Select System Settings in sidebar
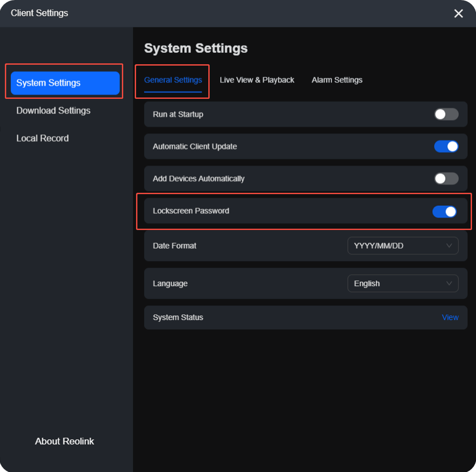 pos(65,83)
